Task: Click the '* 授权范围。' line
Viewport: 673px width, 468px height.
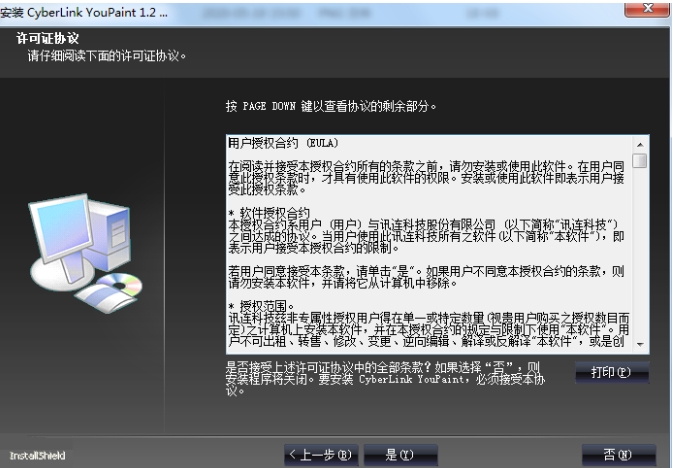Action: pyautogui.click(x=261, y=306)
